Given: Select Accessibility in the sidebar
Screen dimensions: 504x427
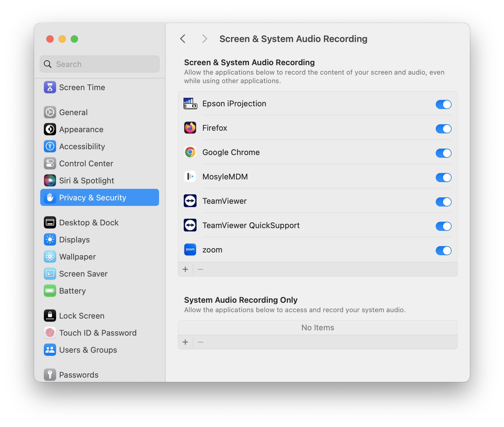Looking at the screenshot, I should click(x=100, y=146).
